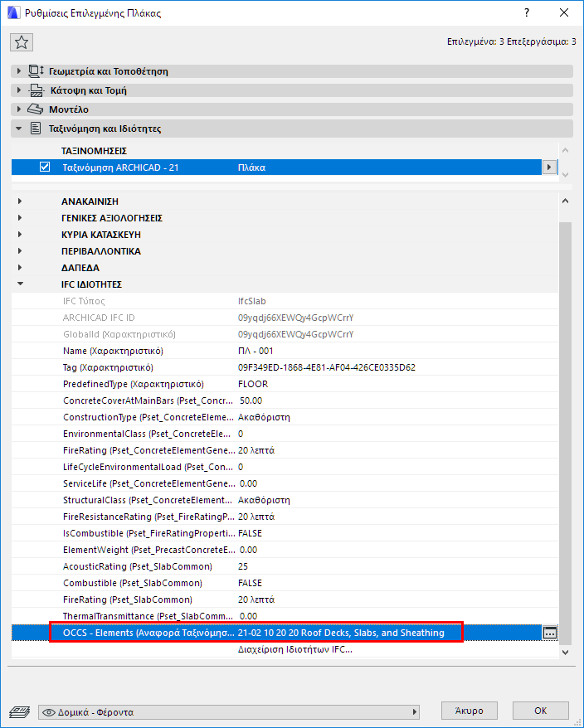Click the FireResistanceRating row

pos(285,517)
